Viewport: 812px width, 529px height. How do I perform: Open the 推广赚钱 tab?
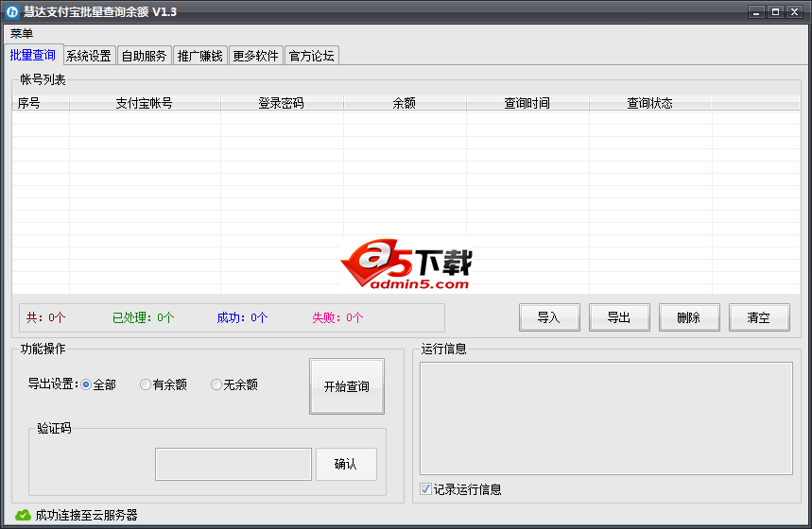pyautogui.click(x=199, y=56)
